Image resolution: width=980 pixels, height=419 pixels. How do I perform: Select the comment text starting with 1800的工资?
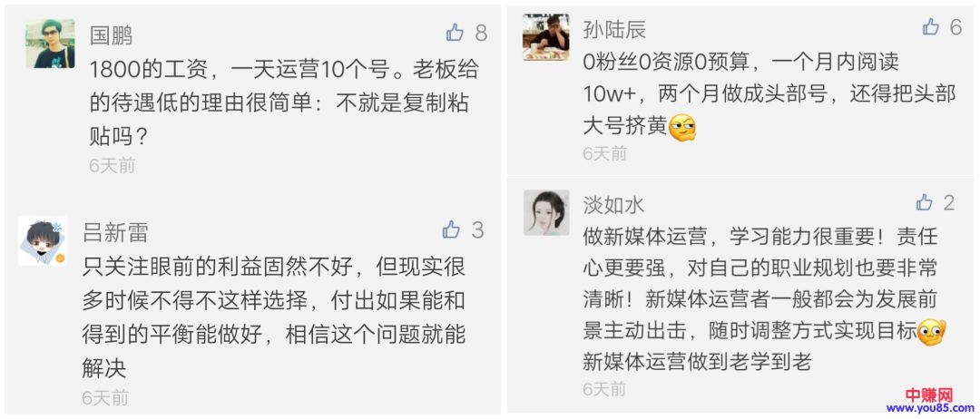coord(283,103)
